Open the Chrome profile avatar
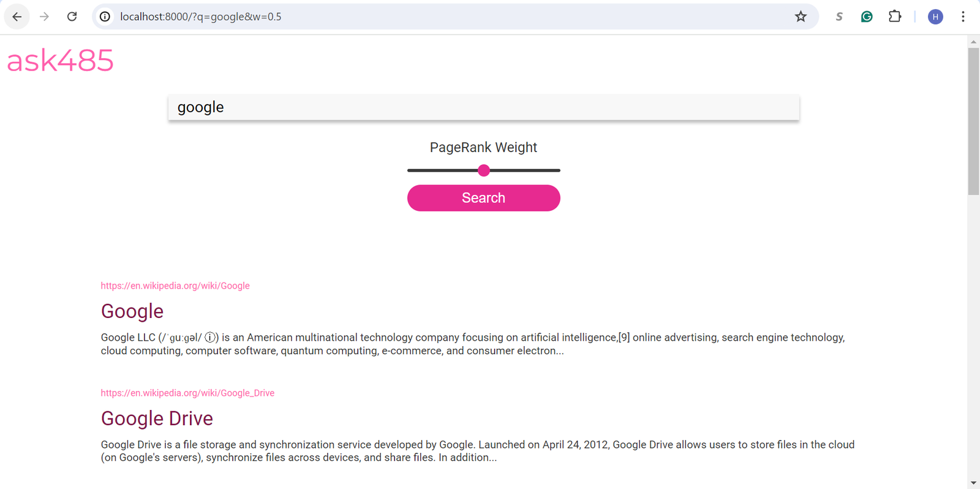The image size is (980, 489). point(935,17)
